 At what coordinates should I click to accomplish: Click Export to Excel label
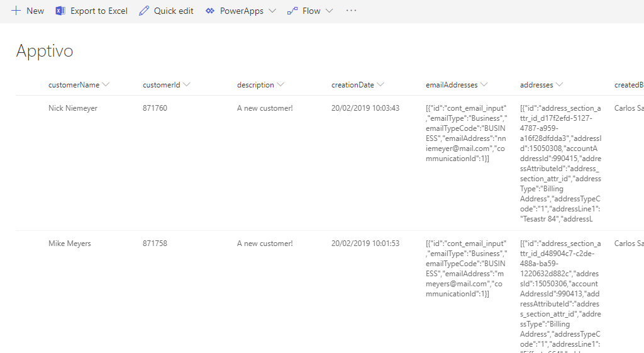pyautogui.click(x=99, y=11)
